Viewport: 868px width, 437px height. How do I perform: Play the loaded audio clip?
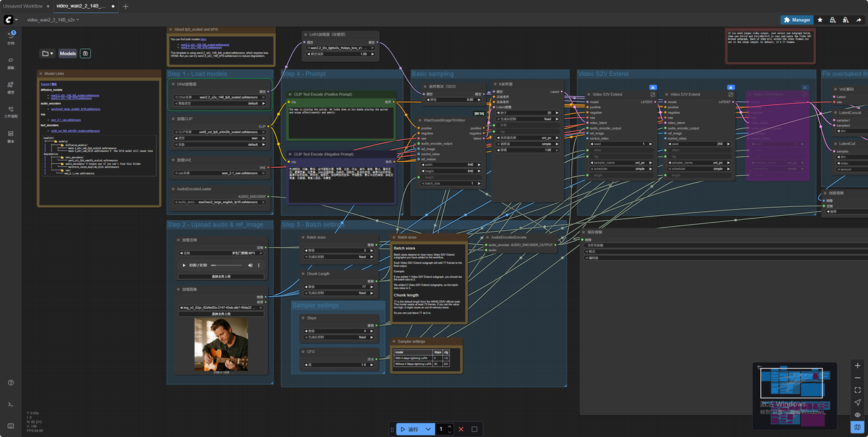pyautogui.click(x=184, y=265)
